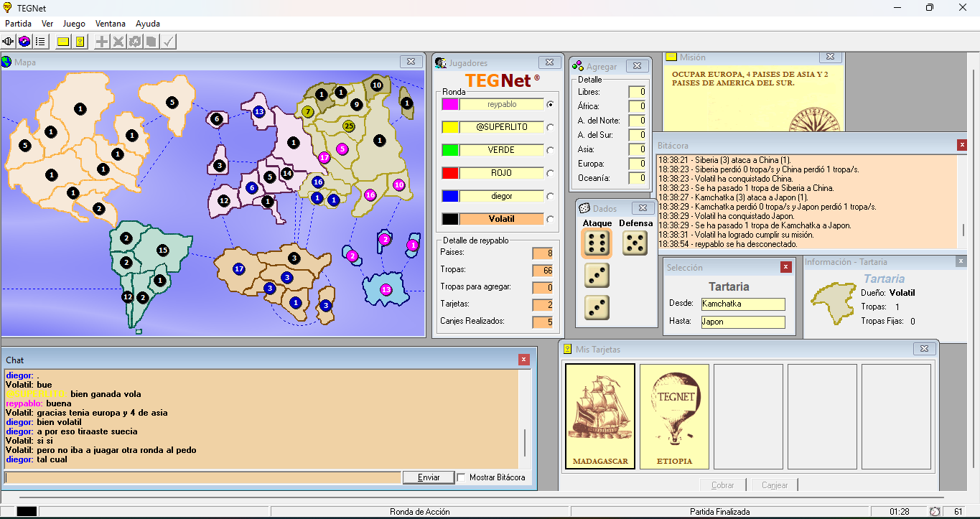Image resolution: width=980 pixels, height=519 pixels.
Task: Click the defense die
Action: click(x=635, y=243)
